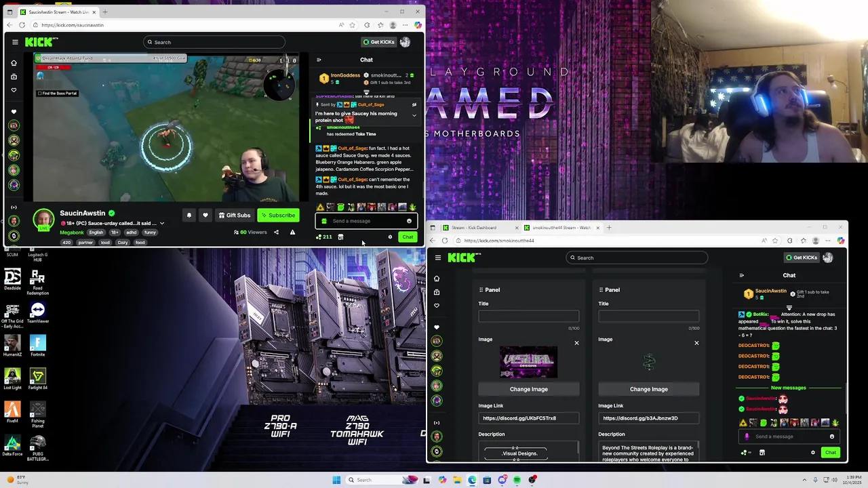The height and width of the screenshot is (488, 868).
Task: Click Change Image in the second panel
Action: click(649, 389)
